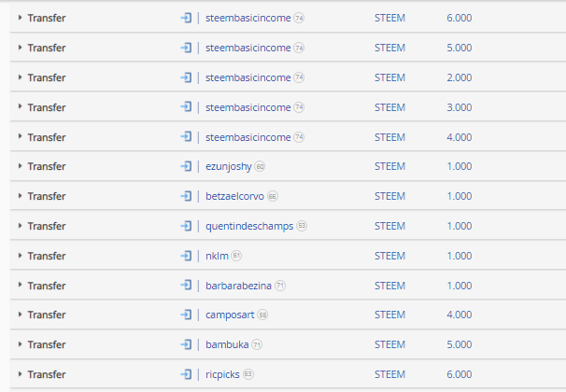Click incoming transfer icon beside quentindeschamps
Image resolution: width=566 pixels, height=392 pixels.
(x=186, y=226)
